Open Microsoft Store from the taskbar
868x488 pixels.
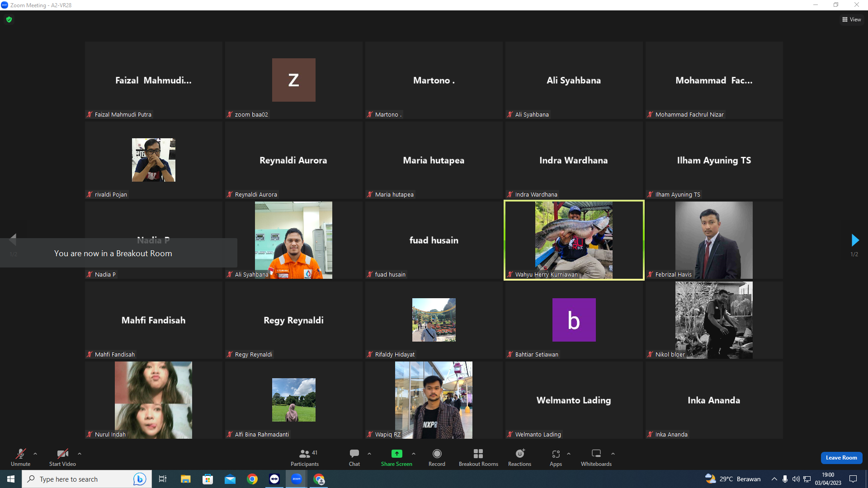coord(208,479)
